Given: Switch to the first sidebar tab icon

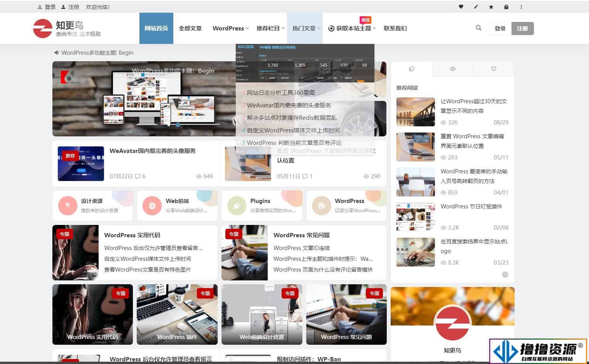Looking at the screenshot, I should pyautogui.click(x=411, y=69).
